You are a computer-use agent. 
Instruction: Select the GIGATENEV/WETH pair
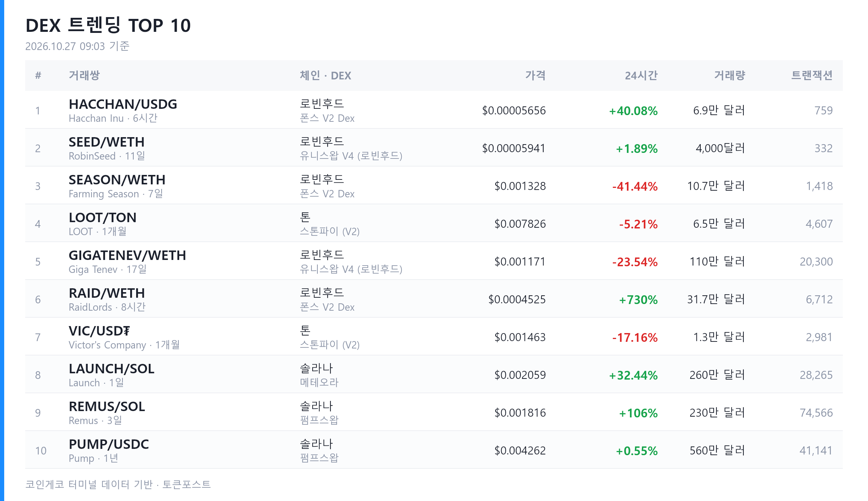[127, 255]
